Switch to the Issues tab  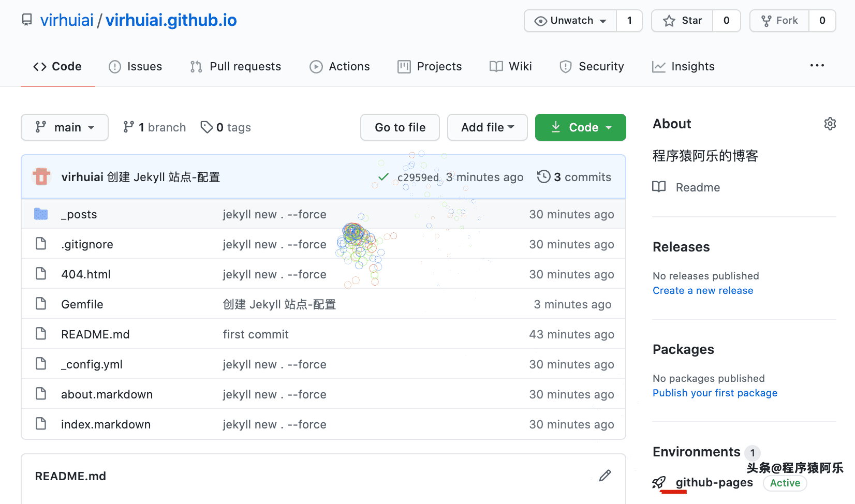[136, 66]
